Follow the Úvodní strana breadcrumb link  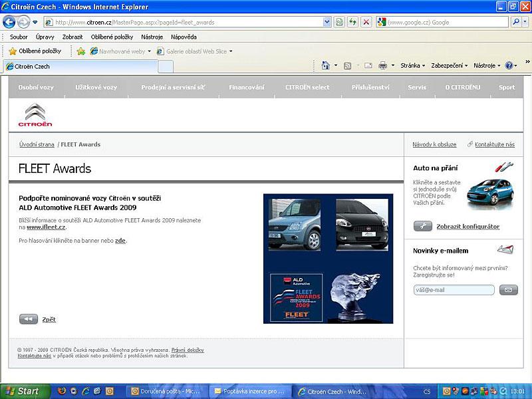37,144
